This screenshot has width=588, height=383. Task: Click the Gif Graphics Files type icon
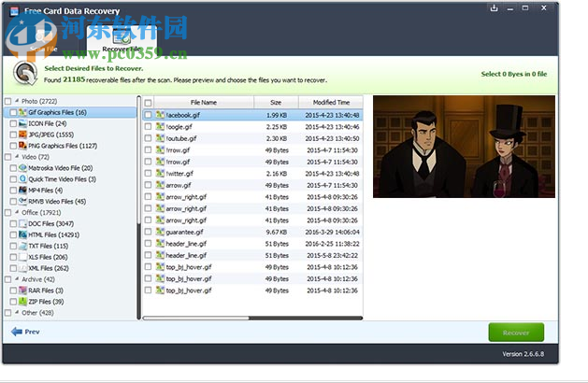(x=22, y=112)
